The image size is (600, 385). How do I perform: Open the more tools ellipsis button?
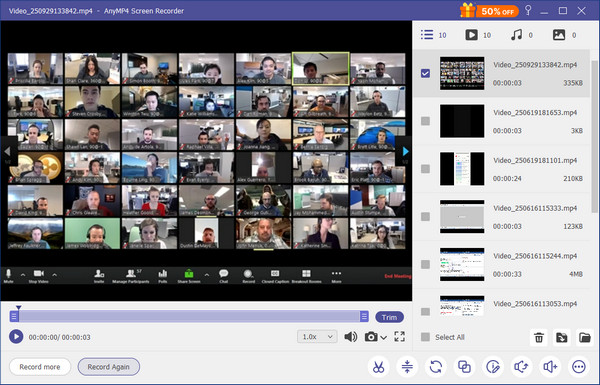[579, 367]
